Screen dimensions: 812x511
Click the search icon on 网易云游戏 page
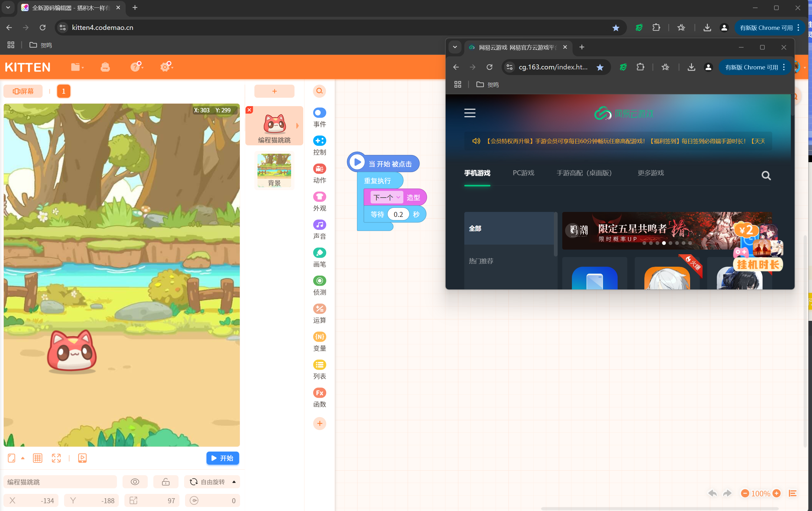pyautogui.click(x=766, y=176)
